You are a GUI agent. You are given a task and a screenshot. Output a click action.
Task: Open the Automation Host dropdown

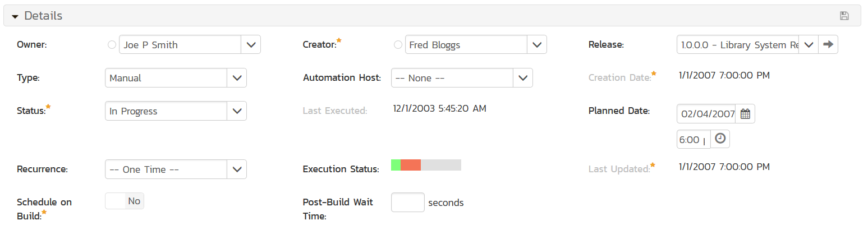point(522,78)
